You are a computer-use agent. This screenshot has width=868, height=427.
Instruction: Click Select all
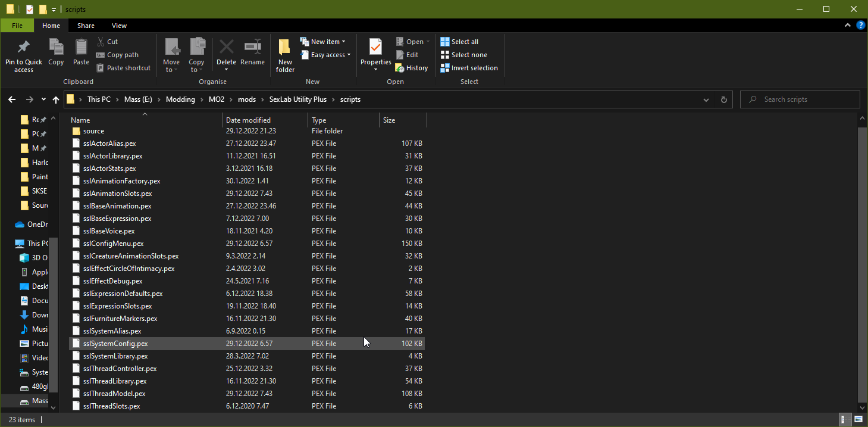[x=459, y=42]
